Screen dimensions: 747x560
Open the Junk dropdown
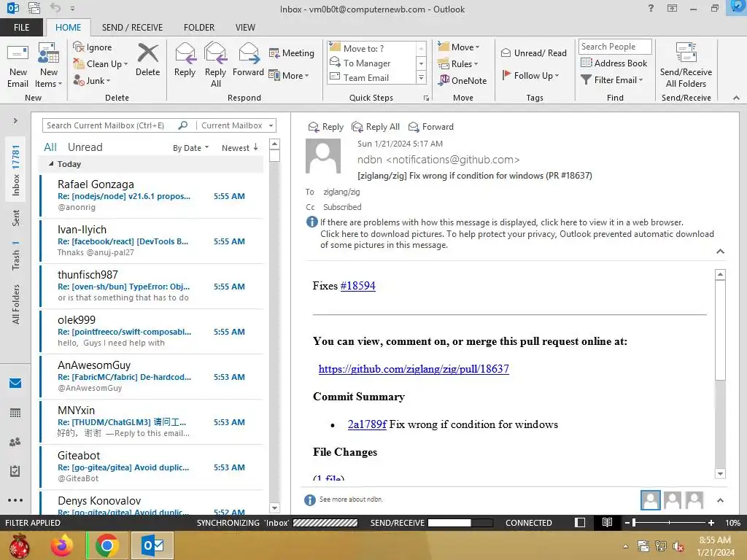[x=92, y=80]
